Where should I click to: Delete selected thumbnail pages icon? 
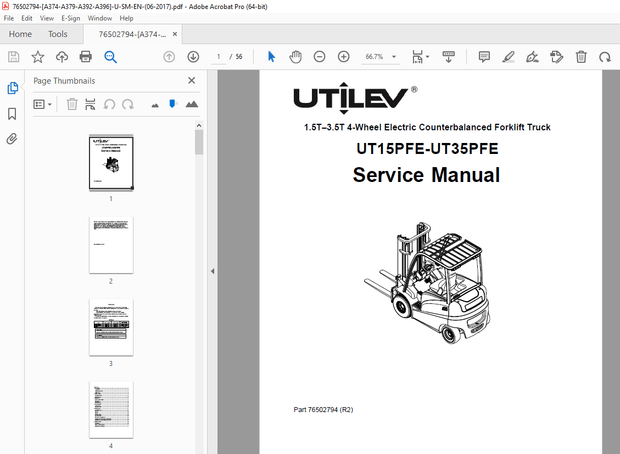[72, 104]
